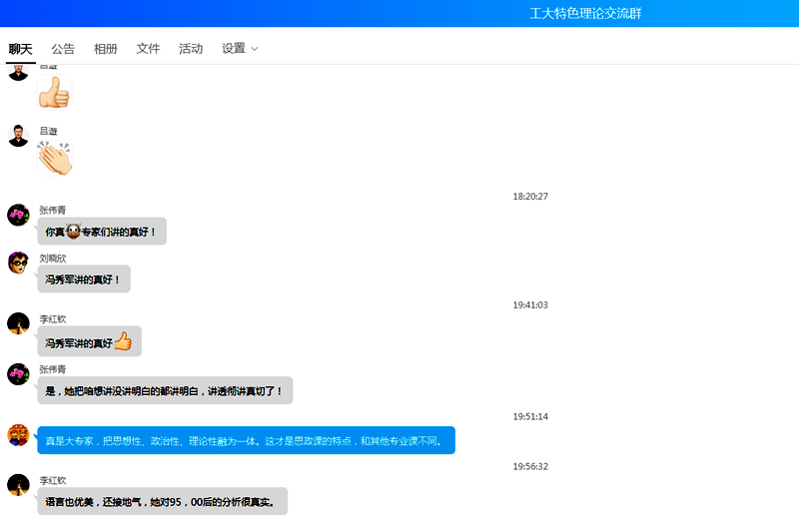The height and width of the screenshot is (532, 799).
Task: Select the message starting "是，她把咱想讲没讲明白"
Action: 165,391
